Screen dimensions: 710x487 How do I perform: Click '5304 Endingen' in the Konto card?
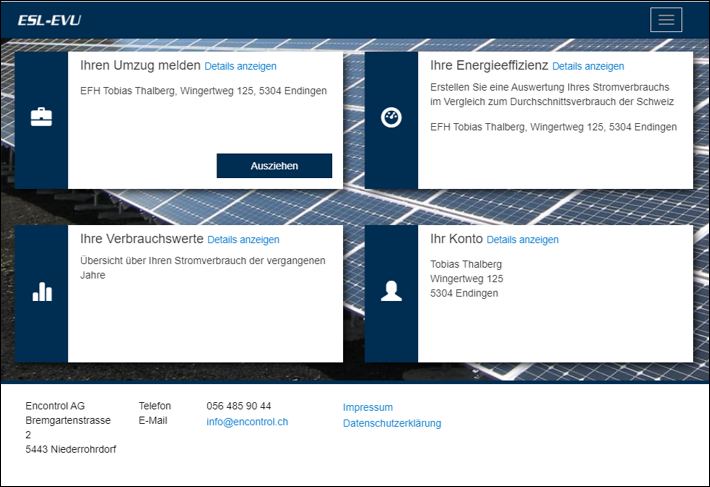click(464, 293)
